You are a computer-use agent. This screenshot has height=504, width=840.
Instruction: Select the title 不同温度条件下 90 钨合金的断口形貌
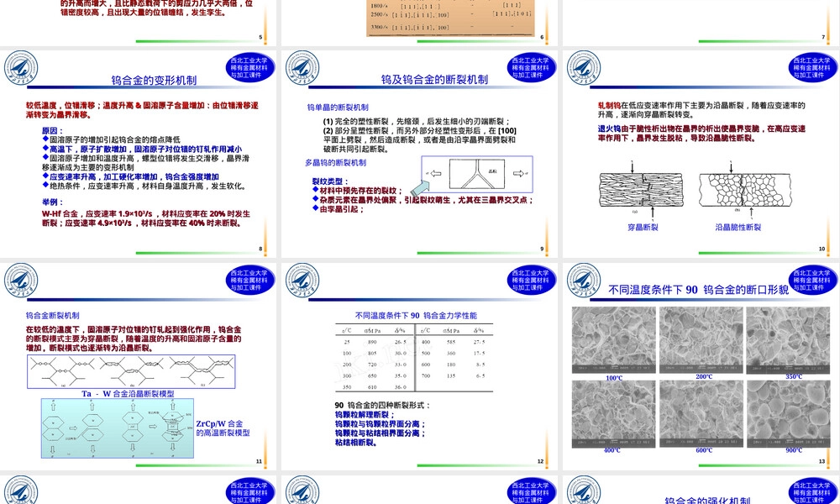(699, 290)
